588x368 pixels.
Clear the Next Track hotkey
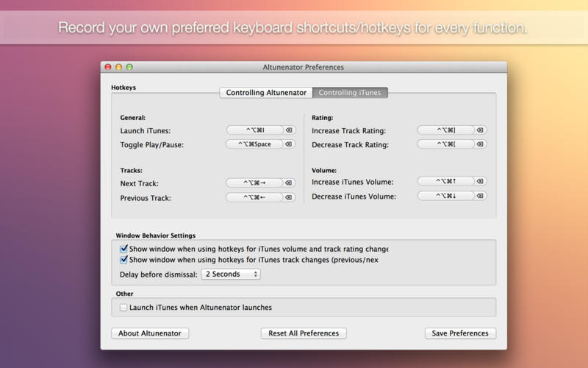[289, 183]
